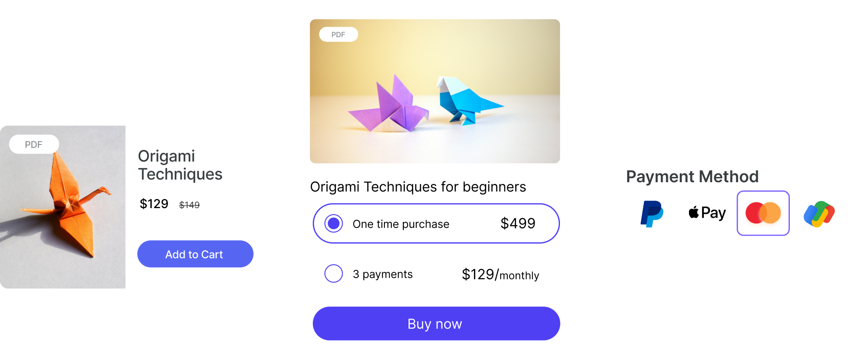This screenshot has width=868, height=353.
Task: Select PayPal as payment method
Action: click(x=652, y=214)
